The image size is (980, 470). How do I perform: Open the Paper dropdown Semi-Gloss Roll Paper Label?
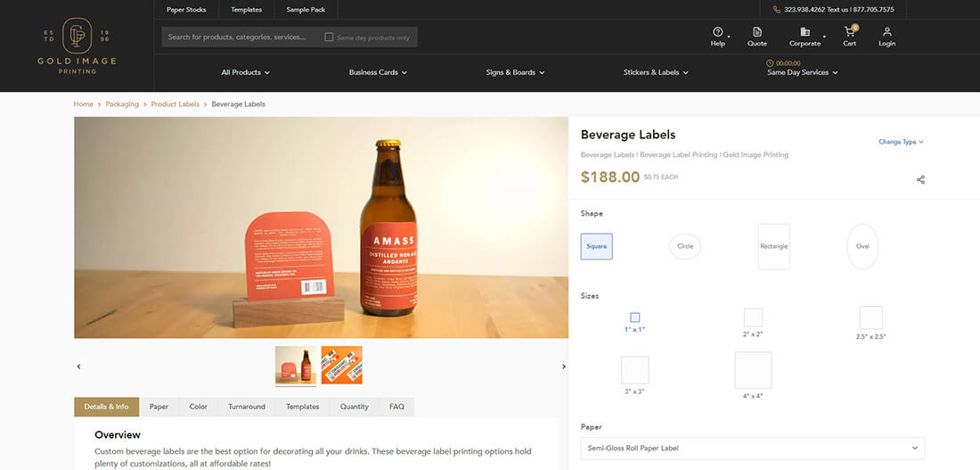click(x=753, y=448)
